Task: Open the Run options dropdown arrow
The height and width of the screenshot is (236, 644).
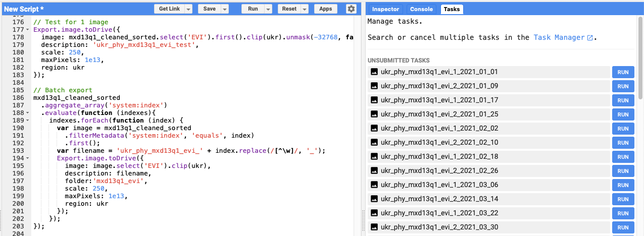Action: tap(268, 9)
